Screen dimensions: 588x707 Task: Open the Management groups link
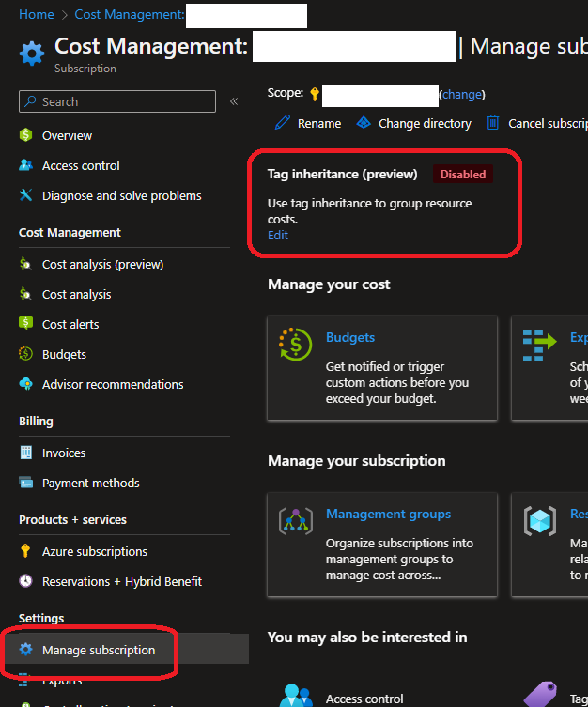[388, 514]
